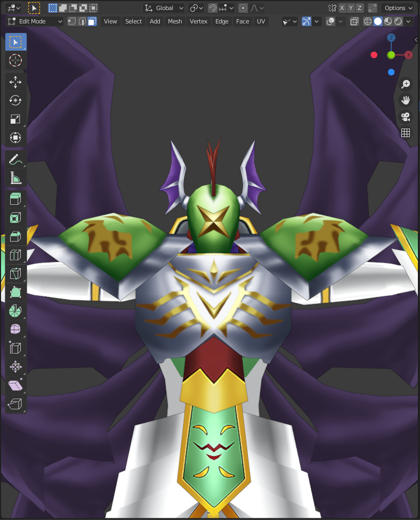Open the Edge menu
420x520 pixels.
[222, 21]
